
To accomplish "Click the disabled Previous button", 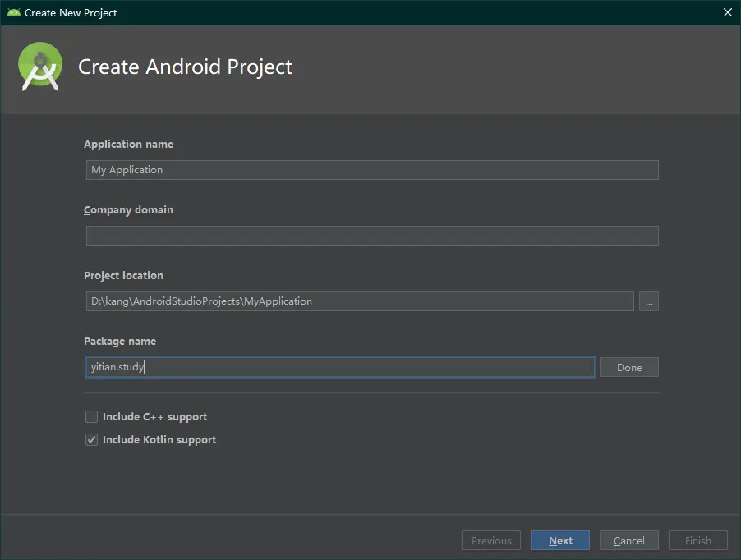I will (x=491, y=540).
